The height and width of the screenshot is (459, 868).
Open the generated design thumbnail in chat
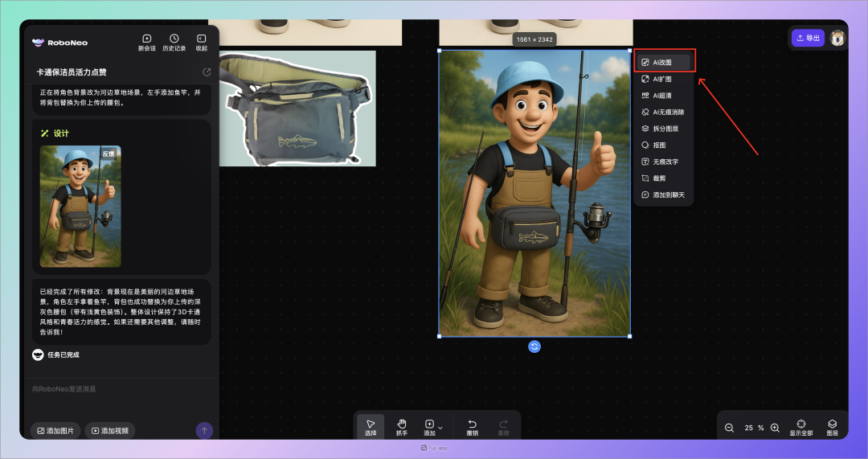[80, 206]
